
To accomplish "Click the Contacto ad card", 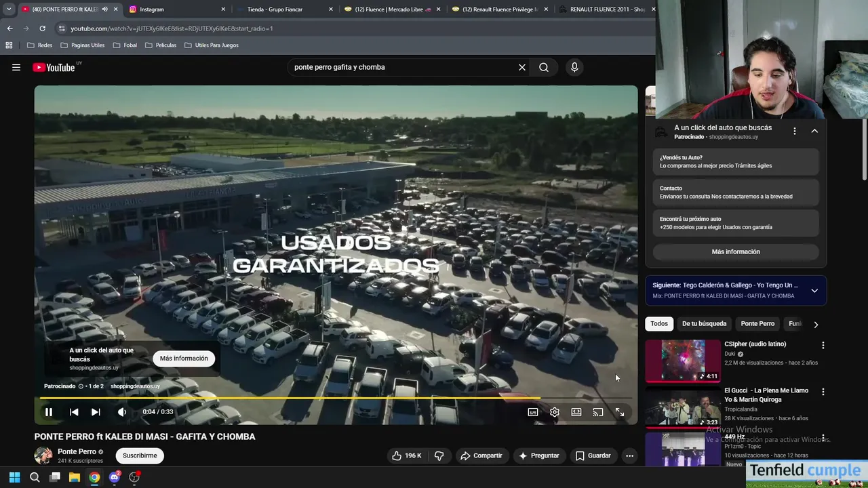I will click(736, 192).
